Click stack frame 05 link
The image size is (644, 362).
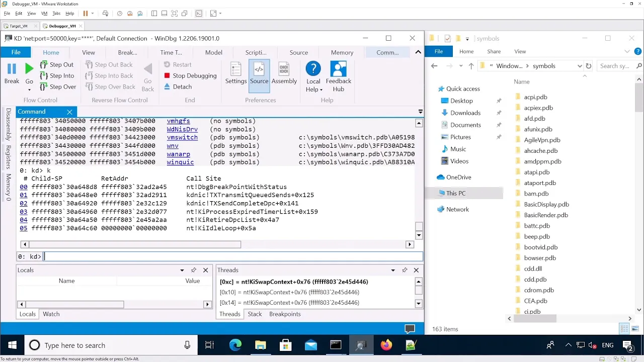click(24, 228)
